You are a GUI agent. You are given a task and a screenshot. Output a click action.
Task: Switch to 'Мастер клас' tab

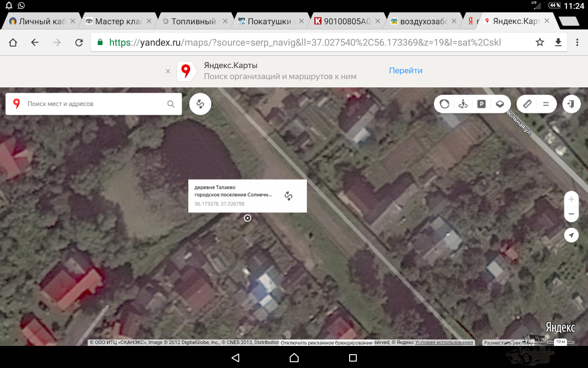tap(118, 21)
